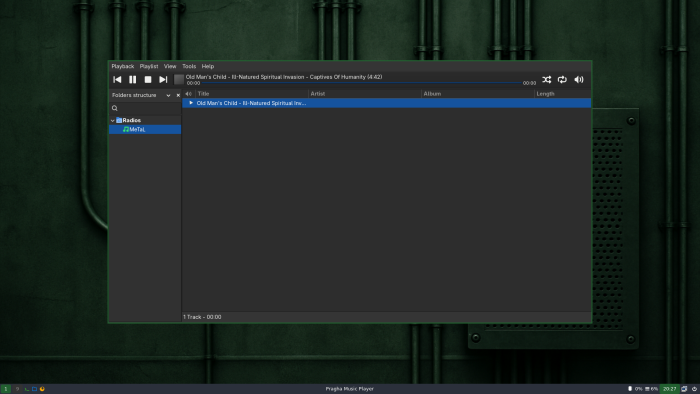Open the Folders structure view dropdown
Image resolution: width=700 pixels, height=394 pixels.
[x=168, y=95]
